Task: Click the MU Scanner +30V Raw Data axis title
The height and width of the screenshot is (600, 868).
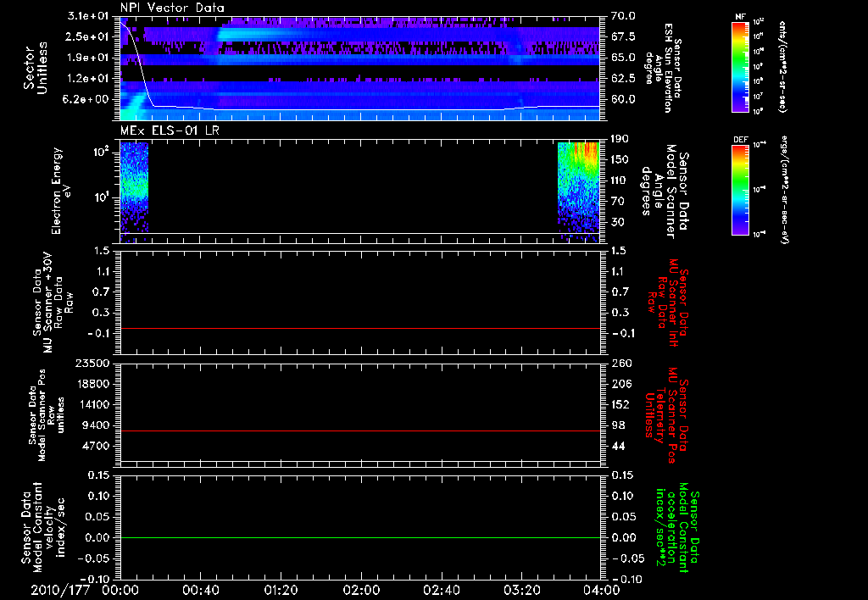Action: pyautogui.click(x=53, y=303)
